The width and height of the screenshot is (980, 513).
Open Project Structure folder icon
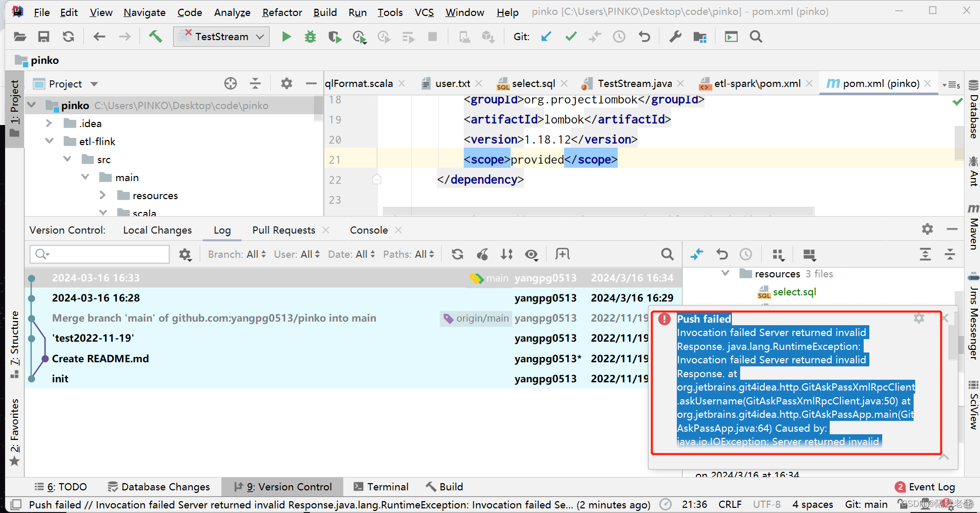coord(700,37)
